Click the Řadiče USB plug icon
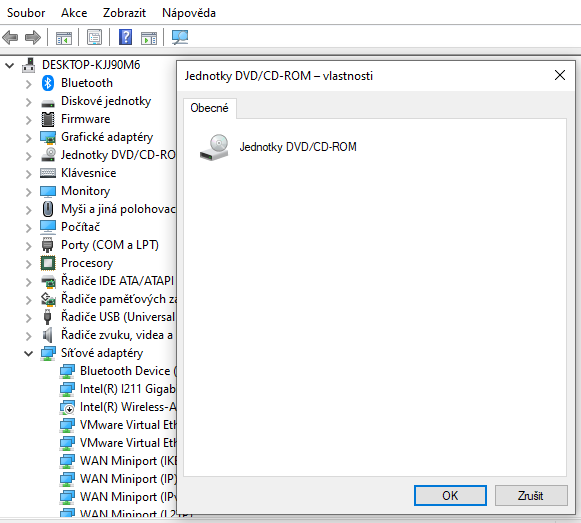581x523 pixels. [x=47, y=317]
